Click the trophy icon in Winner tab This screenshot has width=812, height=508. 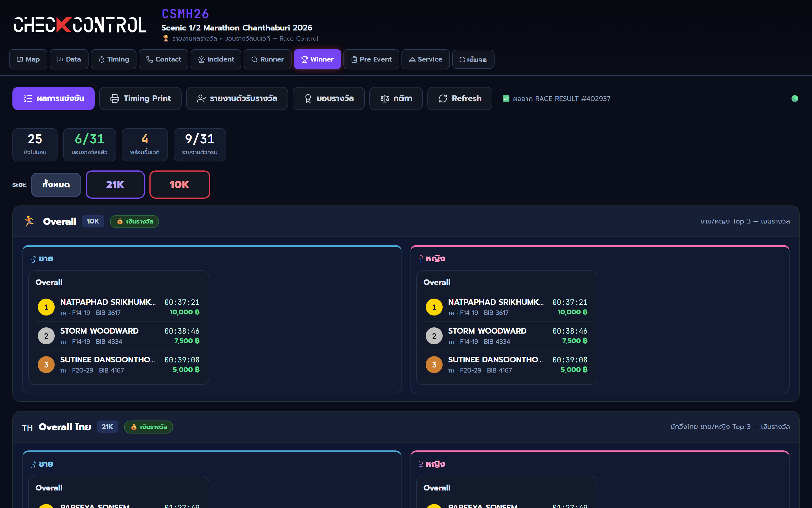(x=305, y=60)
